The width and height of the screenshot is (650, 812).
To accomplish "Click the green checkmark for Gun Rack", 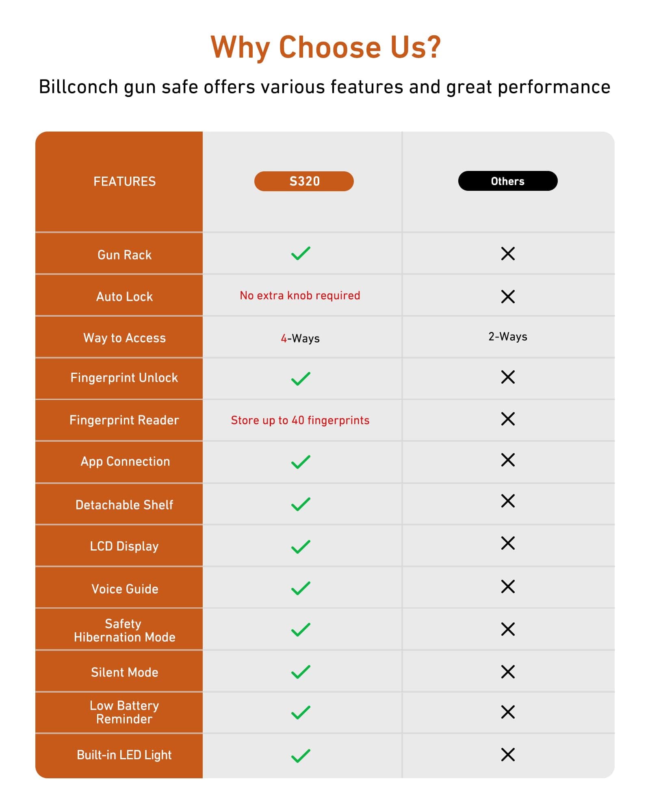I will (301, 253).
